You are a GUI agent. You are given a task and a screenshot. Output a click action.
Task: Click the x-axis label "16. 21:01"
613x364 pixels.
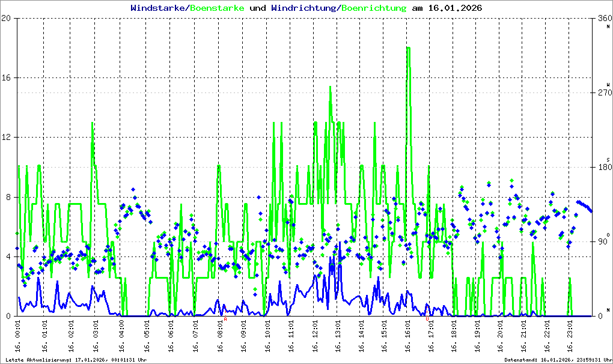(x=523, y=336)
